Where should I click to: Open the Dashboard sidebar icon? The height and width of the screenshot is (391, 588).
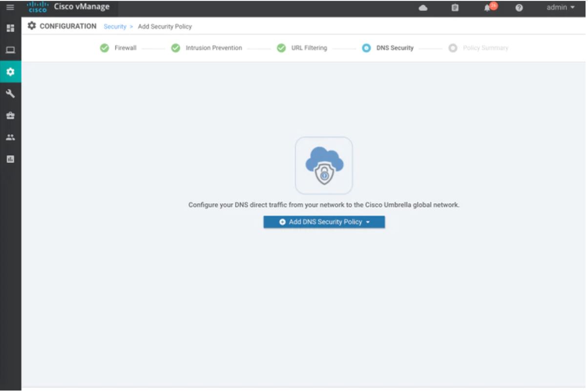[x=10, y=28]
